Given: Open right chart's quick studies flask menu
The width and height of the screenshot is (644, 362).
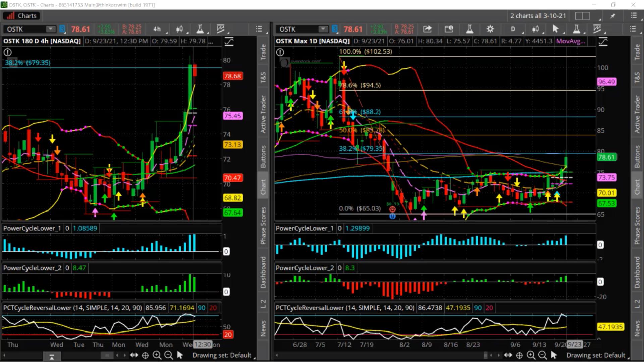Looking at the screenshot, I should pyautogui.click(x=576, y=29).
